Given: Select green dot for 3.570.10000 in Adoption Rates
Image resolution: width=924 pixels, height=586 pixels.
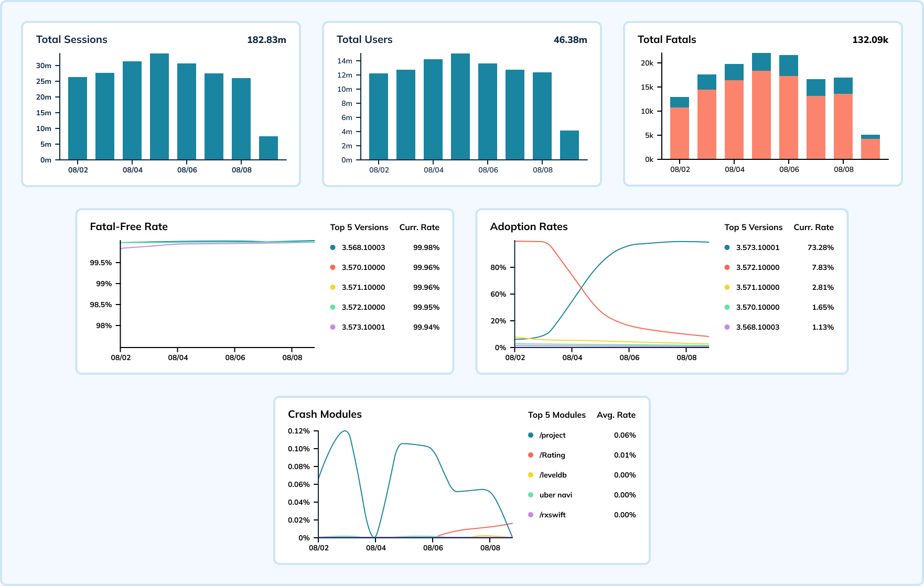Looking at the screenshot, I should coord(727,307).
